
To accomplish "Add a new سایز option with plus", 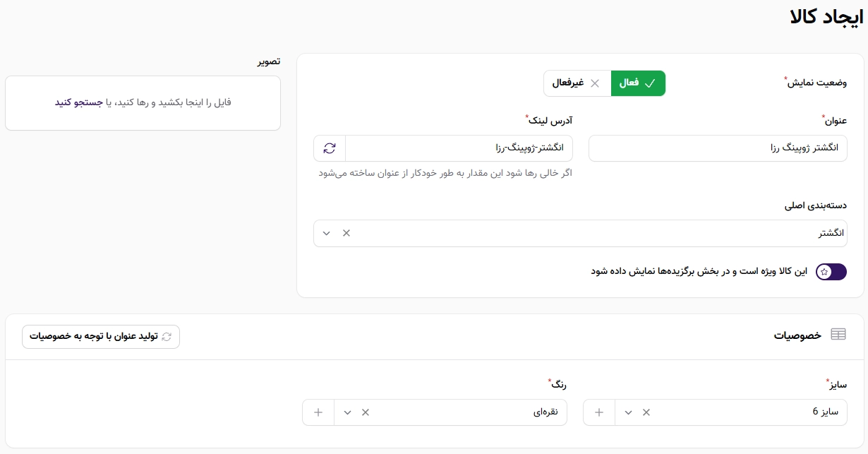I will coord(599,412).
